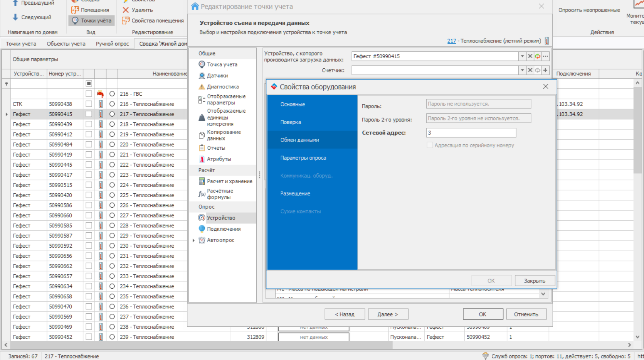644x360 pixels.
Task: Click the Далее > button
Action: [388, 314]
